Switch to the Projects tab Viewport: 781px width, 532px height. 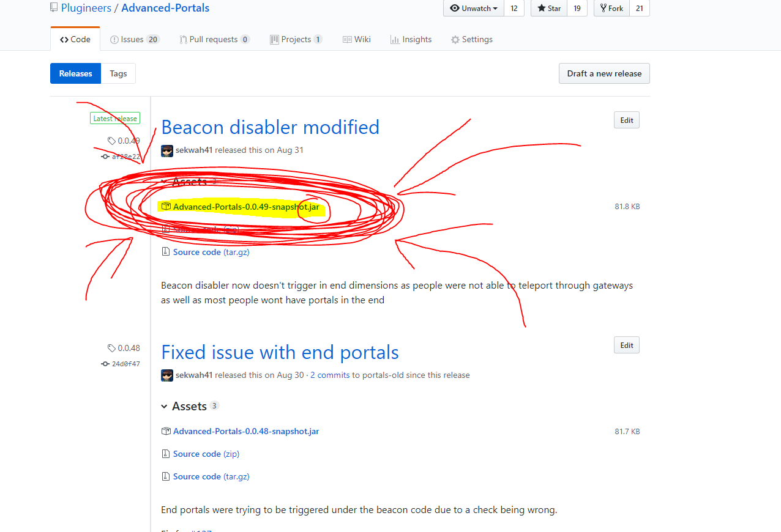296,39
